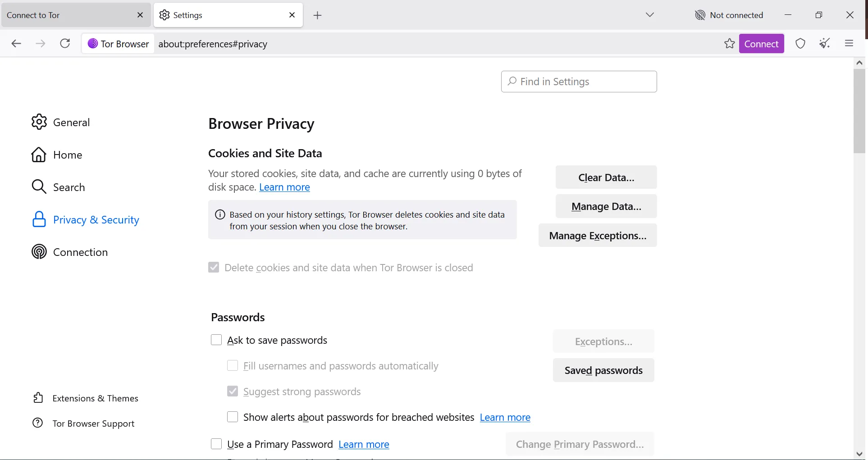
Task: Go back to the previous page
Action: point(16,43)
